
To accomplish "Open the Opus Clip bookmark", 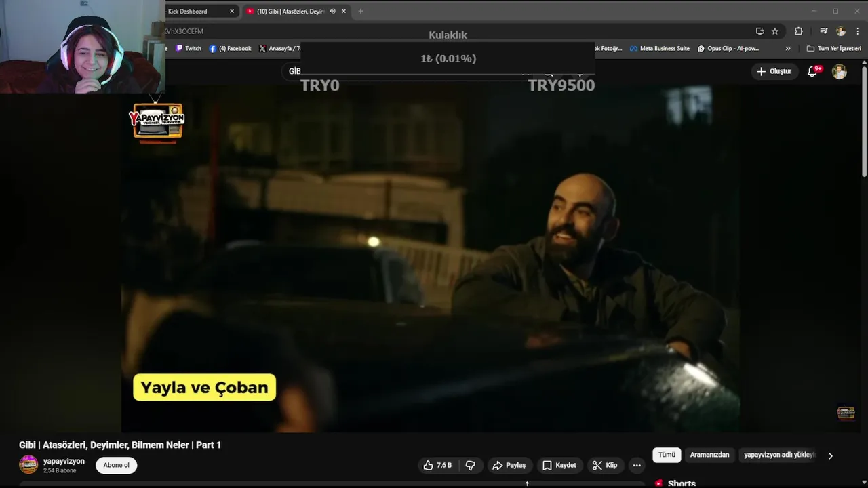I will coord(729,49).
